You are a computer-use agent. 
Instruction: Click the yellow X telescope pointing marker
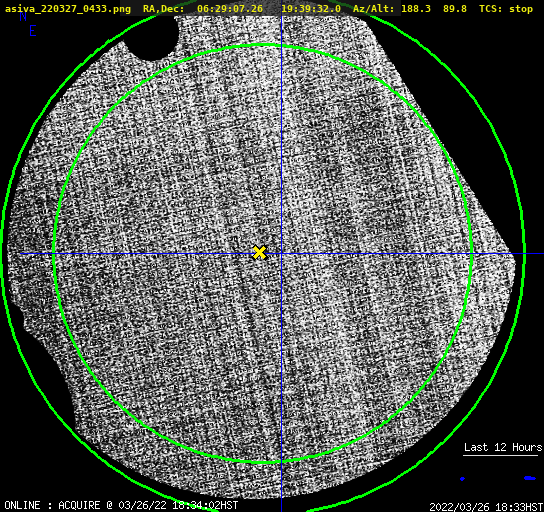(260, 253)
